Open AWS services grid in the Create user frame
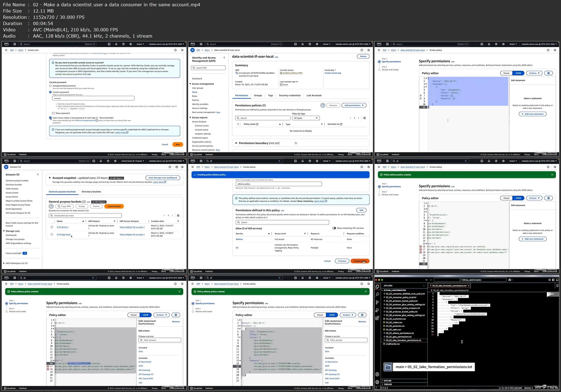This screenshot has height=392, width=561. point(14,44)
